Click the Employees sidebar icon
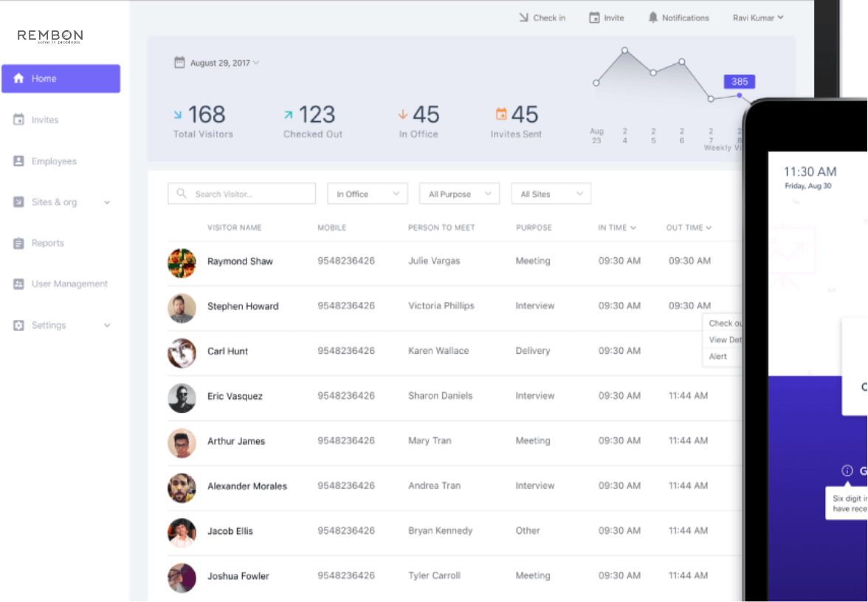Image resolution: width=868 pixels, height=602 pixels. pyautogui.click(x=19, y=161)
